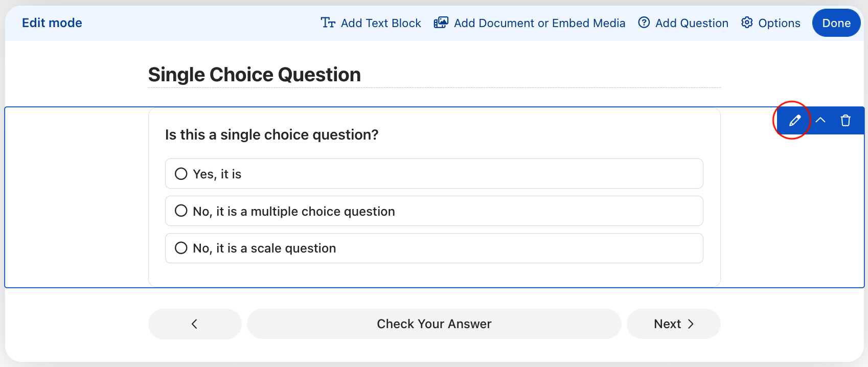The height and width of the screenshot is (367, 868).
Task: Choose the scale question radio option
Action: (181, 248)
